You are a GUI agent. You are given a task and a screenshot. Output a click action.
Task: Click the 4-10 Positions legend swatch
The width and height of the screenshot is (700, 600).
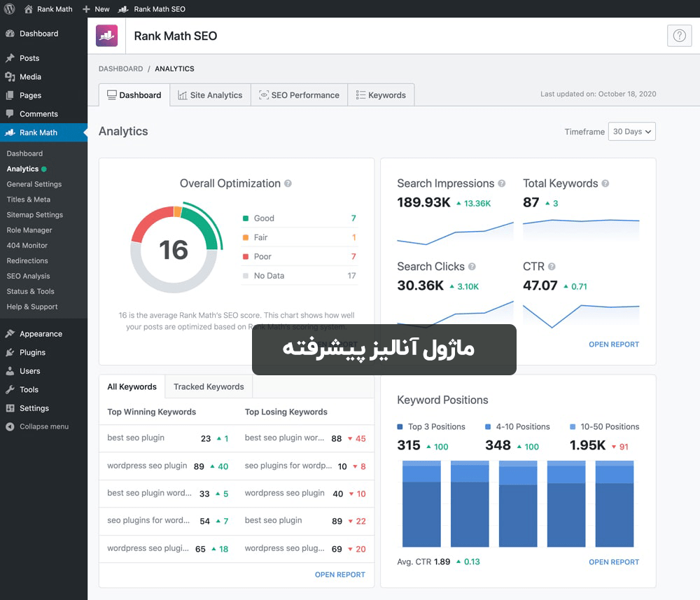[488, 427]
